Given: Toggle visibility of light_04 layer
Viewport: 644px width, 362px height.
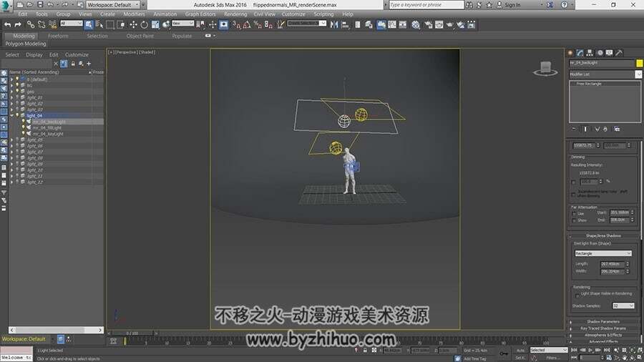Looking at the screenshot, I should (17, 116).
